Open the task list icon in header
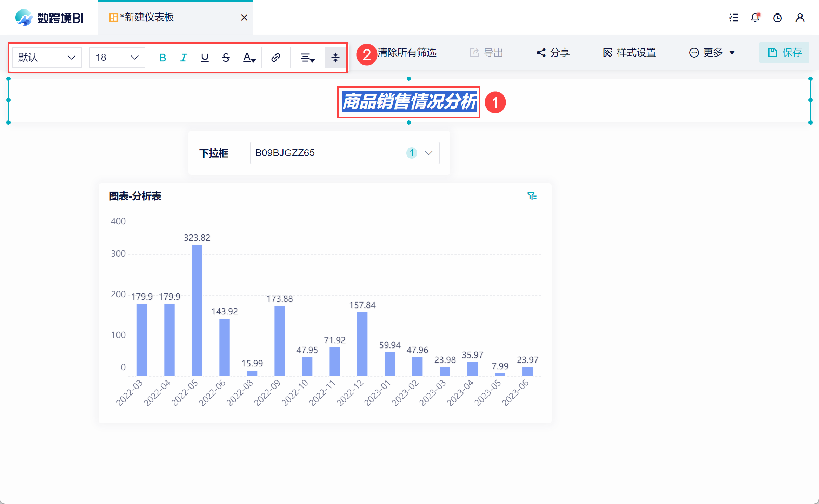The image size is (819, 504). coord(733,18)
